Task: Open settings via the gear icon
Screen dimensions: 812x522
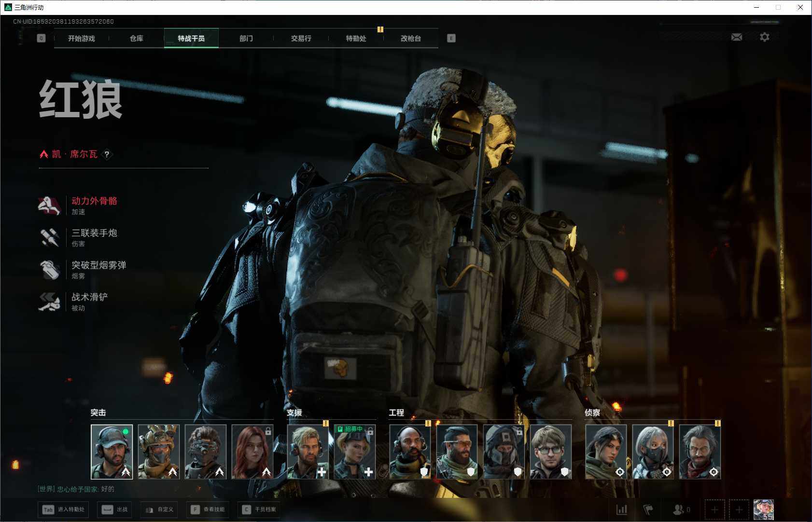Action: [765, 37]
